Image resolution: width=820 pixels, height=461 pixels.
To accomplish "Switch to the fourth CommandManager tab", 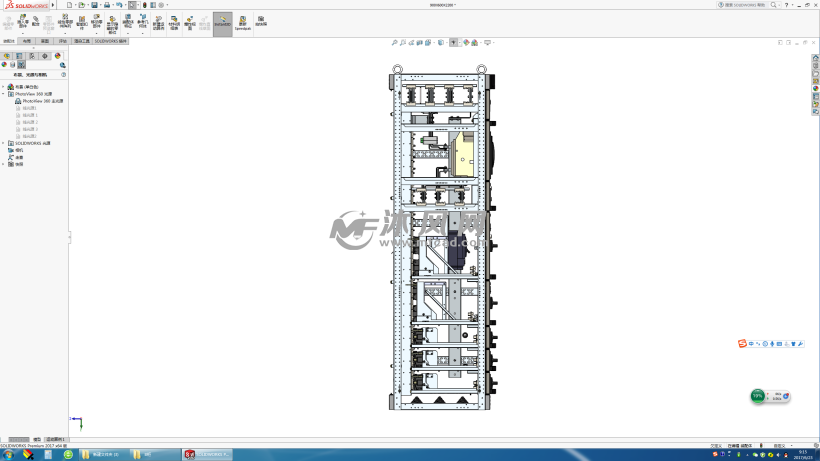I will [x=63, y=41].
